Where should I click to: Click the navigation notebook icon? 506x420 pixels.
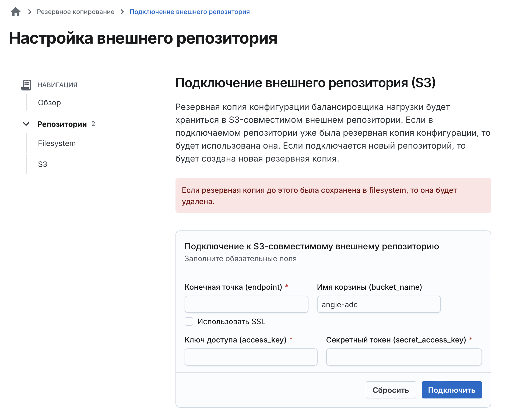[x=26, y=85]
